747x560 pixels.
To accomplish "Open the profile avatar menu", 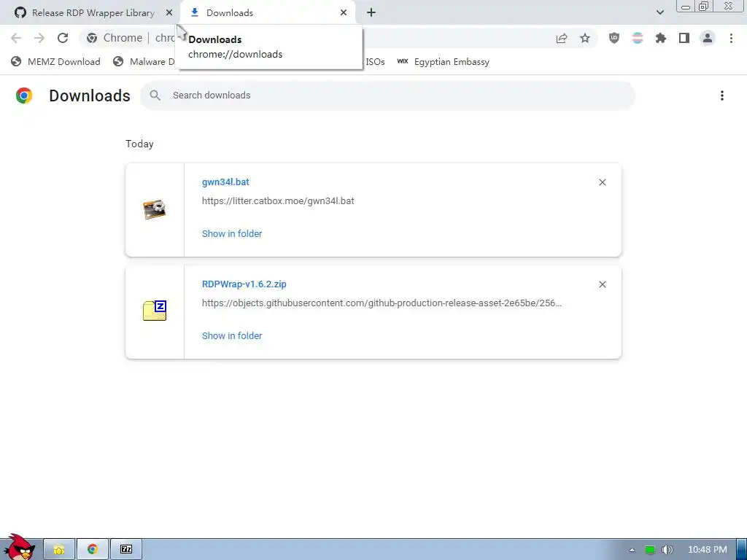I will [x=708, y=38].
